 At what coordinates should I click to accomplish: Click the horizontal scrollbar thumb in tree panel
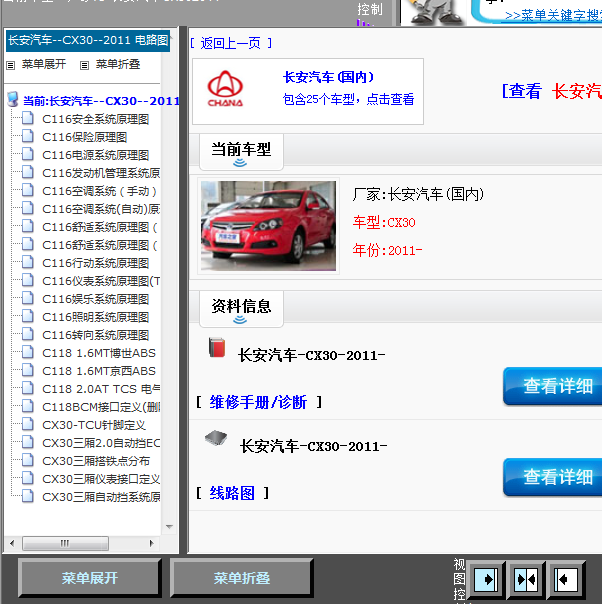click(x=65, y=543)
